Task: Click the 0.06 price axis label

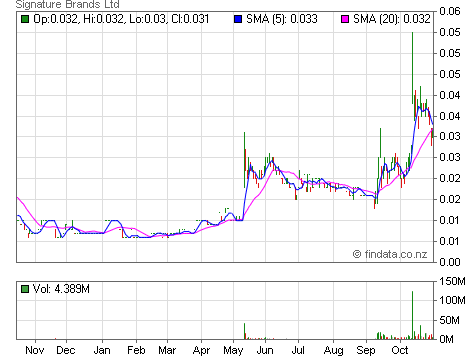Action: 450,11
